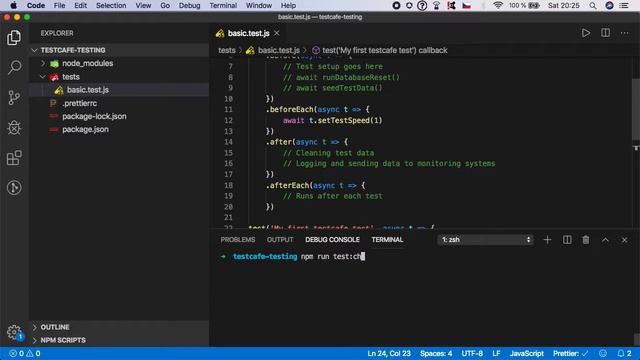Open macOS Notification Center icon

(624, 6)
